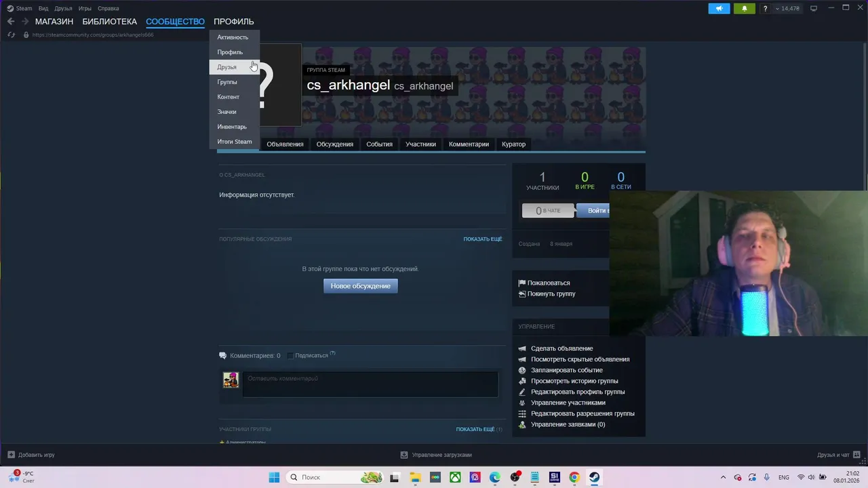Click the commenter avatar thumbnail
The height and width of the screenshot is (488, 868).
pyautogui.click(x=231, y=380)
